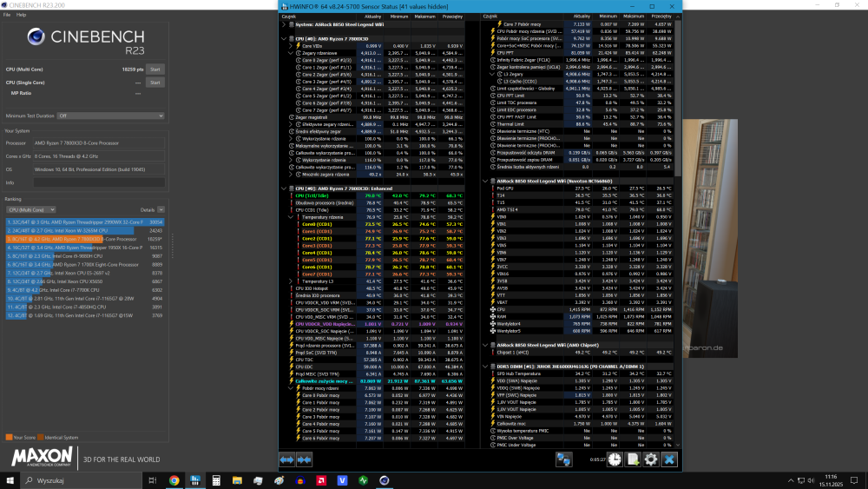The image size is (868, 489).
Task: Click the HWiNFO shrink columns arrows icon
Action: (x=304, y=459)
